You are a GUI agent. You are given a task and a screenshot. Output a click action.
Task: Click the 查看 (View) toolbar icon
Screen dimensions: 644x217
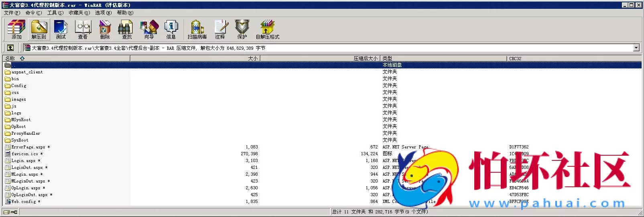(83, 29)
